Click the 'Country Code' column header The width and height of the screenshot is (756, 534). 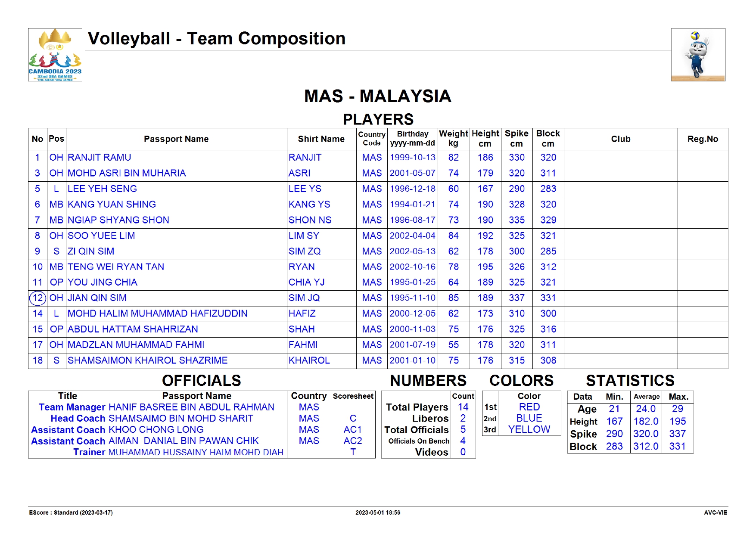click(x=372, y=139)
